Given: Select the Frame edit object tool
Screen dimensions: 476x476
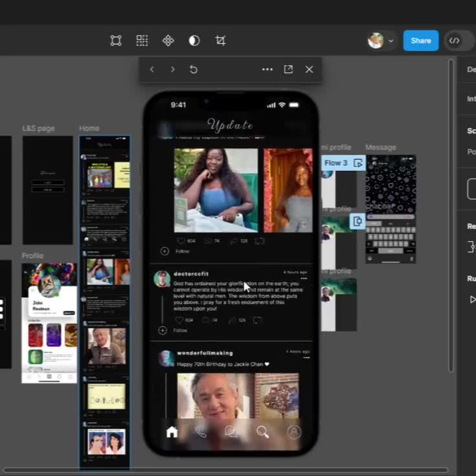Looking at the screenshot, I should [116, 40].
